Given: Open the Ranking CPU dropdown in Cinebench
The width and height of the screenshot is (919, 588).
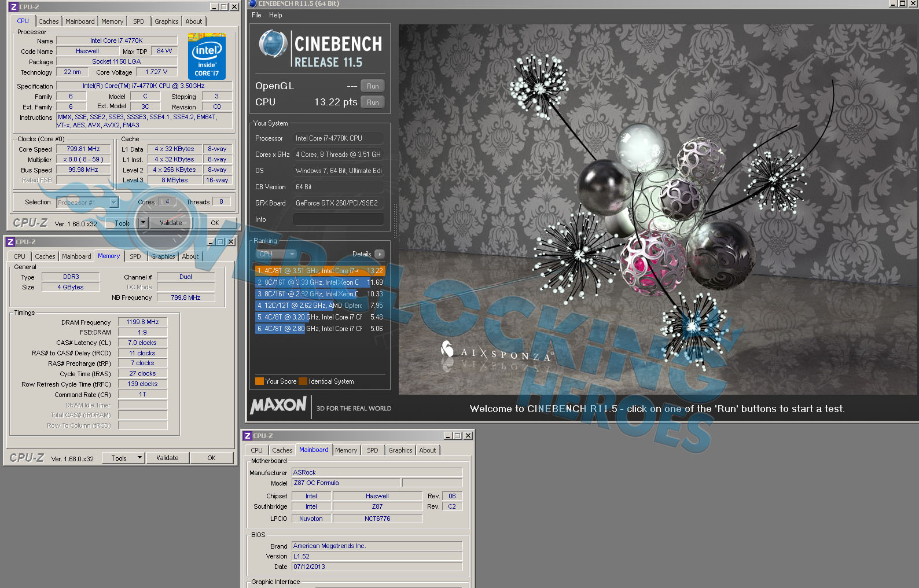Looking at the screenshot, I should click(x=277, y=254).
